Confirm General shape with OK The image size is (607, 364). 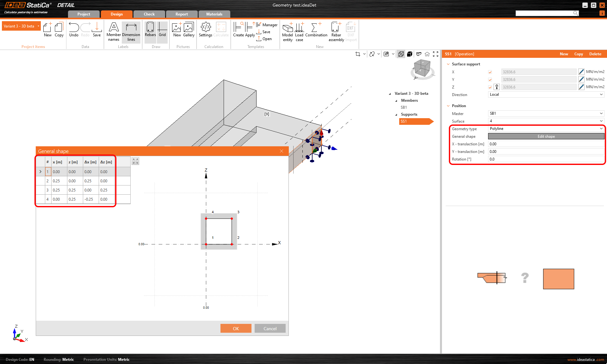pyautogui.click(x=236, y=329)
